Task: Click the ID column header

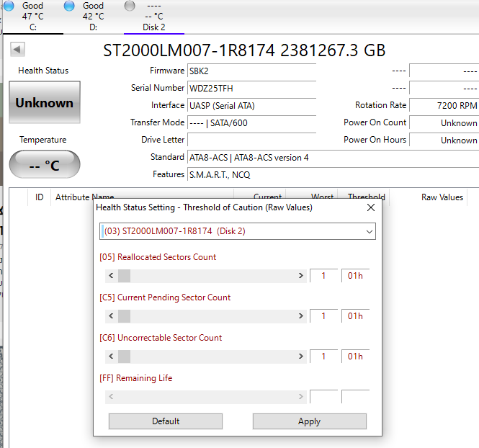Action: (x=40, y=197)
